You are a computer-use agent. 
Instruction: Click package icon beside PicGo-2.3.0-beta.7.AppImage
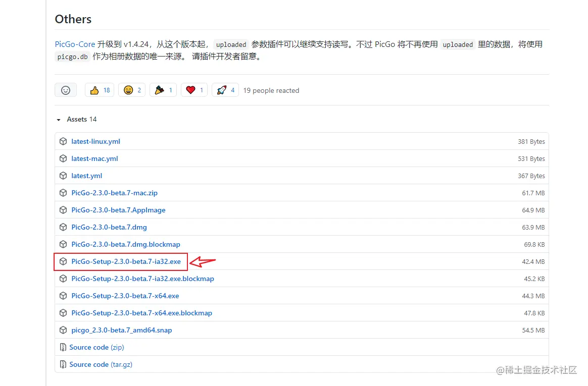(x=63, y=210)
